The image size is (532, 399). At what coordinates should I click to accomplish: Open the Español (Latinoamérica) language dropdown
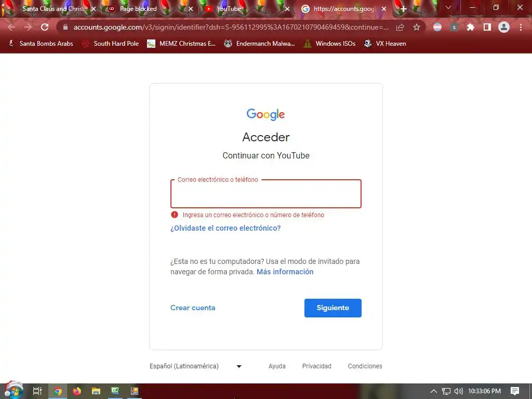point(196,366)
